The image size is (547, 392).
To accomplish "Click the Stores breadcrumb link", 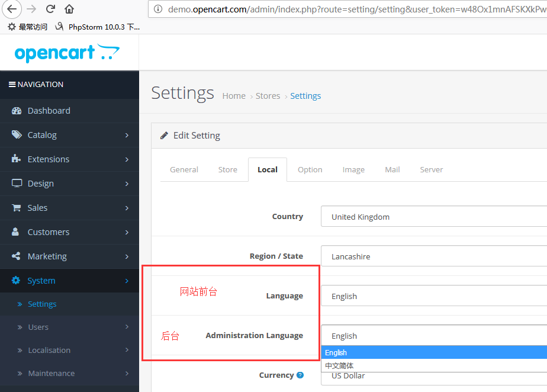I will pos(268,96).
